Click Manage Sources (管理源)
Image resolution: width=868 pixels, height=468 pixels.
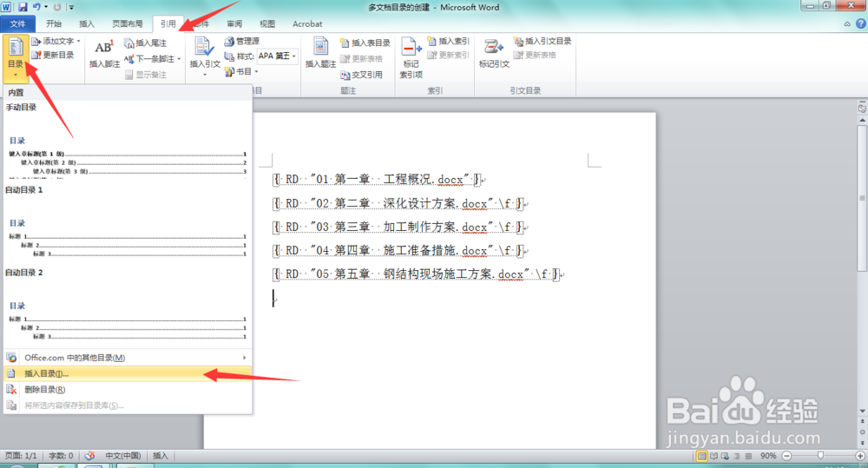tap(242, 41)
